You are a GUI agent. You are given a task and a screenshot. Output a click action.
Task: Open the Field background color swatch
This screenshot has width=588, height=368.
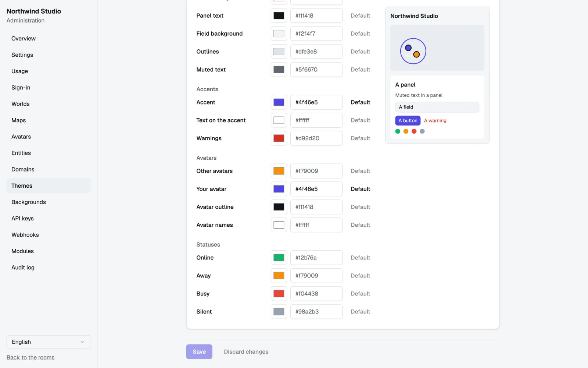click(x=279, y=33)
